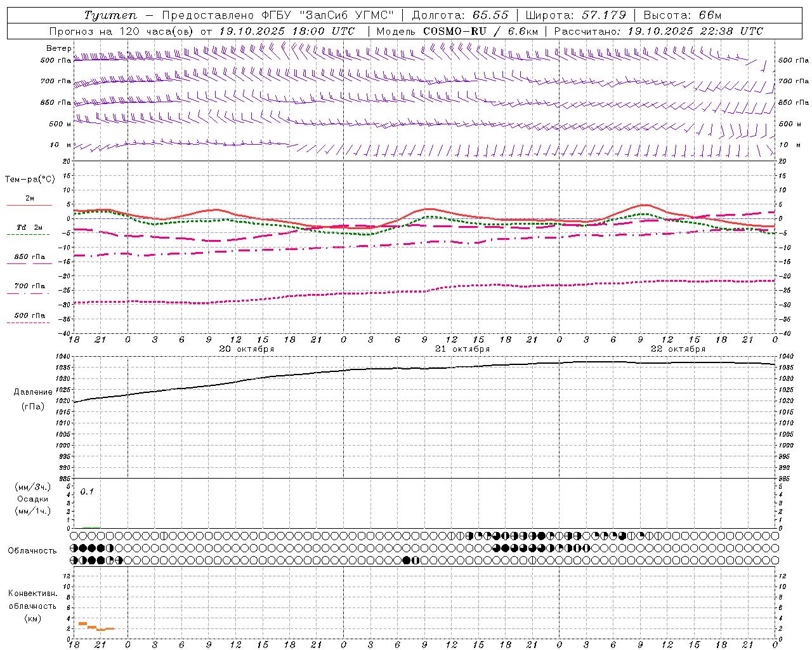This screenshot has width=812, height=650.
Task: Click the first orange convective cloud bar
Action: [82, 624]
